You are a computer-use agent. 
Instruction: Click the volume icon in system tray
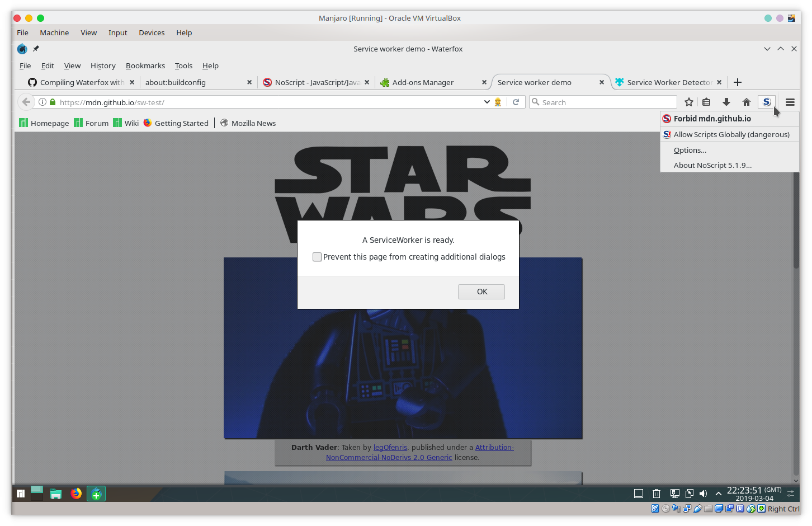[x=704, y=494]
